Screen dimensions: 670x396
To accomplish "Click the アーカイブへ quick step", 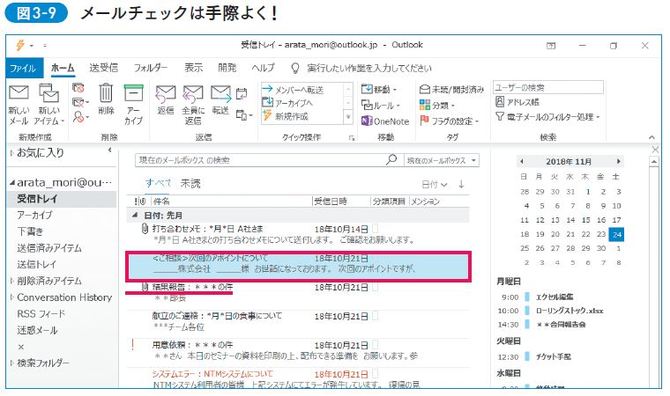I will [x=288, y=103].
